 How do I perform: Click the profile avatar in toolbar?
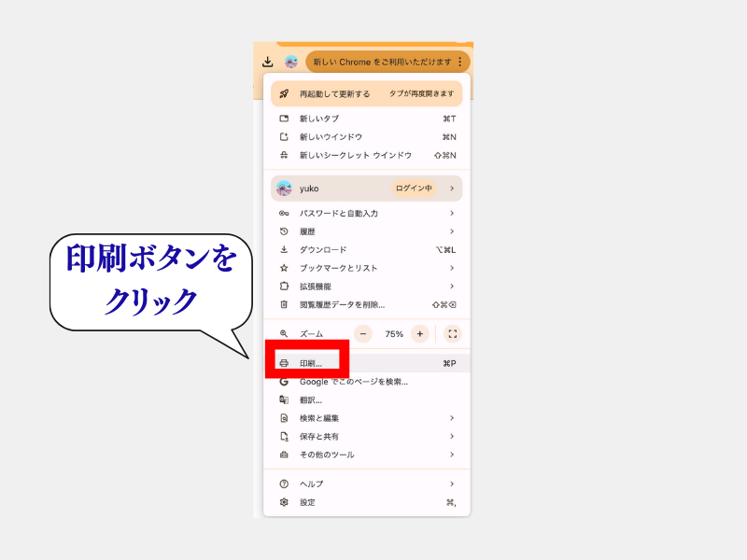tap(291, 62)
